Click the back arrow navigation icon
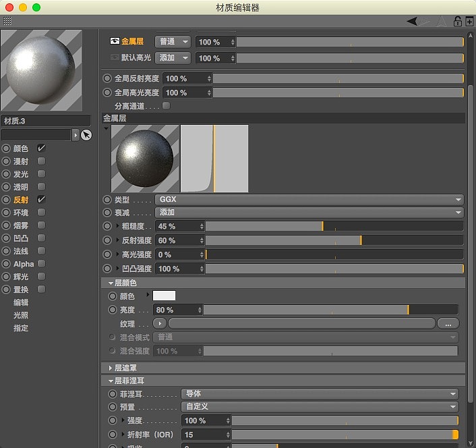This screenshot has width=476, height=448. pos(412,22)
